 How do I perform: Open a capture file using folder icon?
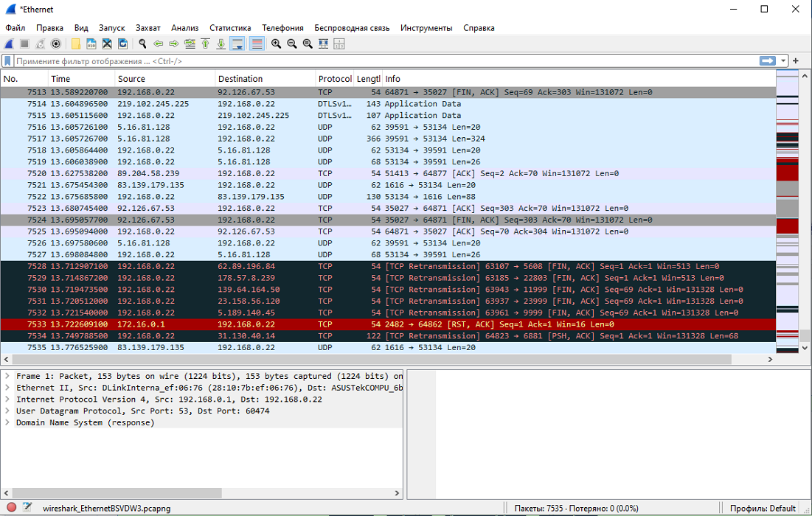coord(76,44)
